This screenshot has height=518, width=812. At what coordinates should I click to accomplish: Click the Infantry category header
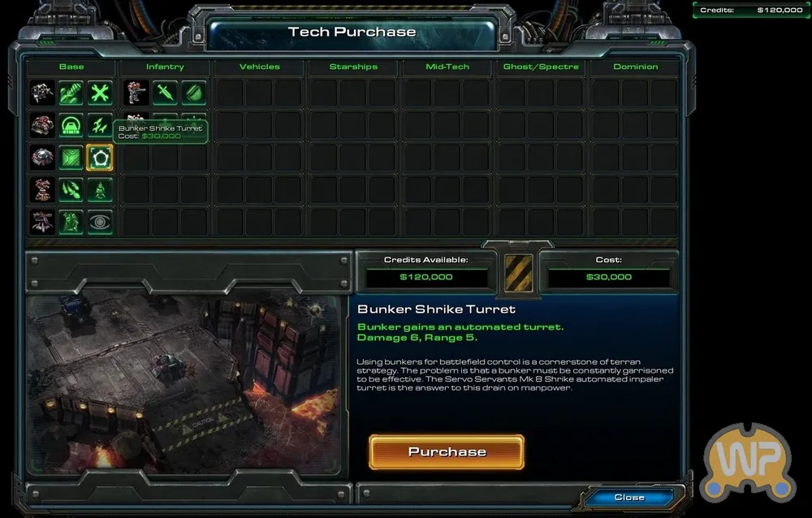[165, 67]
